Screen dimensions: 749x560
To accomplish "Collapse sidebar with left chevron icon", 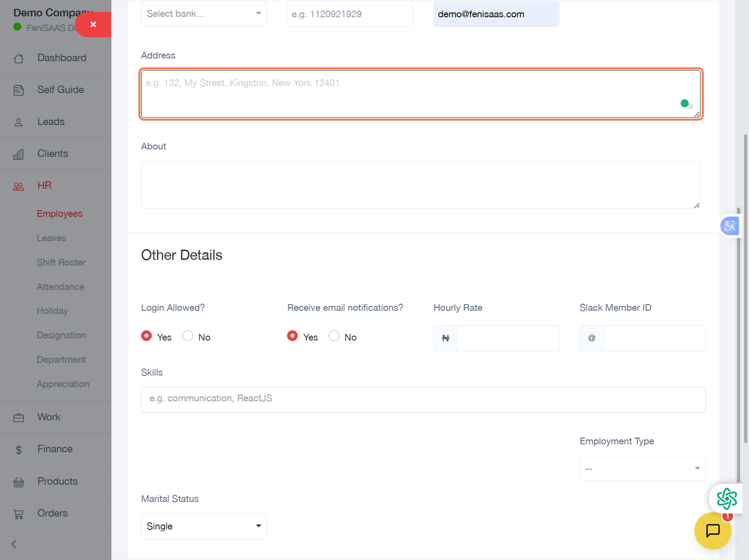I will coord(14,544).
